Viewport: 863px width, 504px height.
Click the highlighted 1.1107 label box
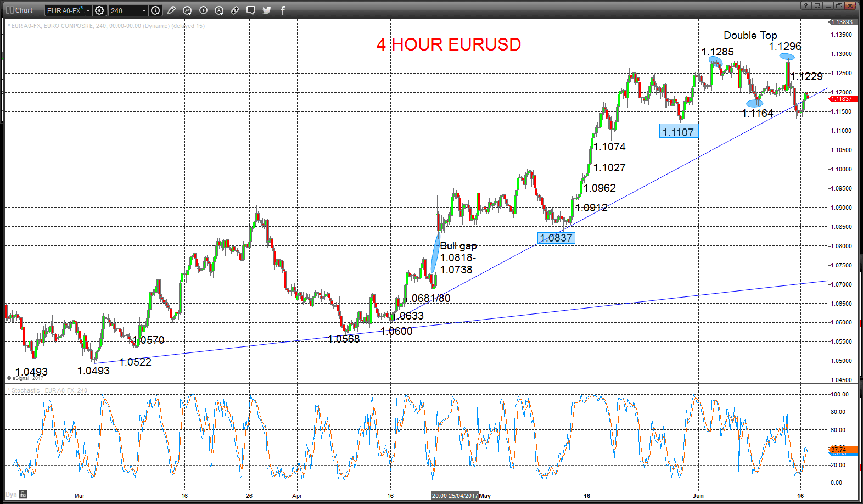679,132
